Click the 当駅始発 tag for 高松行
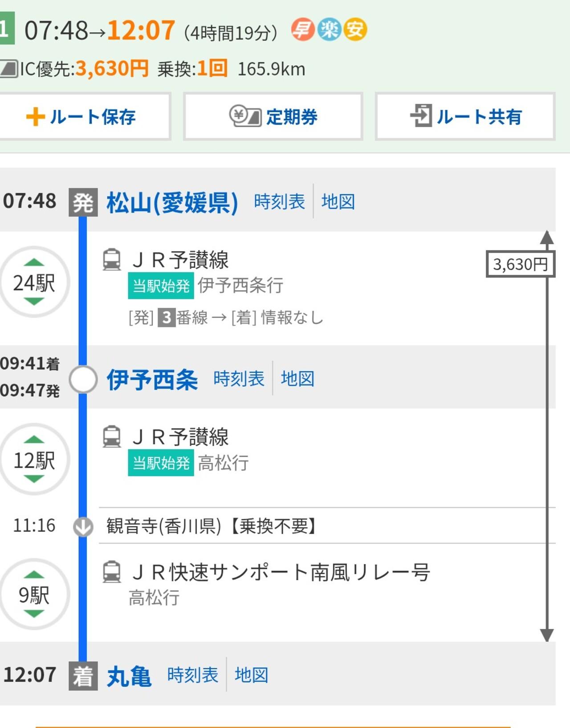Viewport: 570px width, 728px height. point(161,463)
